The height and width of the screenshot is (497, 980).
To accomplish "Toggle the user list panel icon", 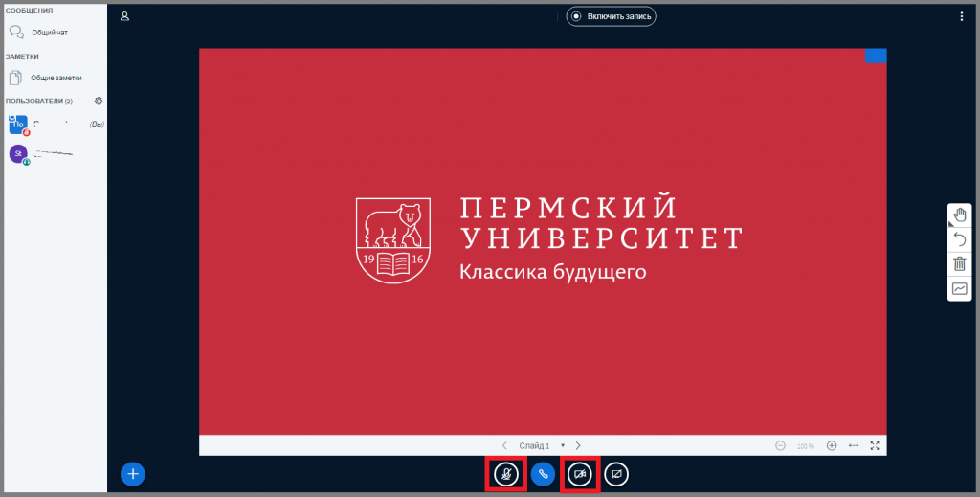I will pos(125,16).
